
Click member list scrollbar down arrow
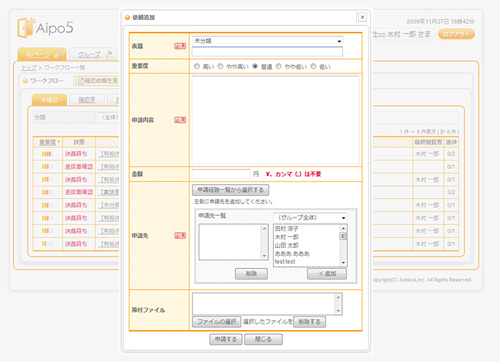[343, 263]
